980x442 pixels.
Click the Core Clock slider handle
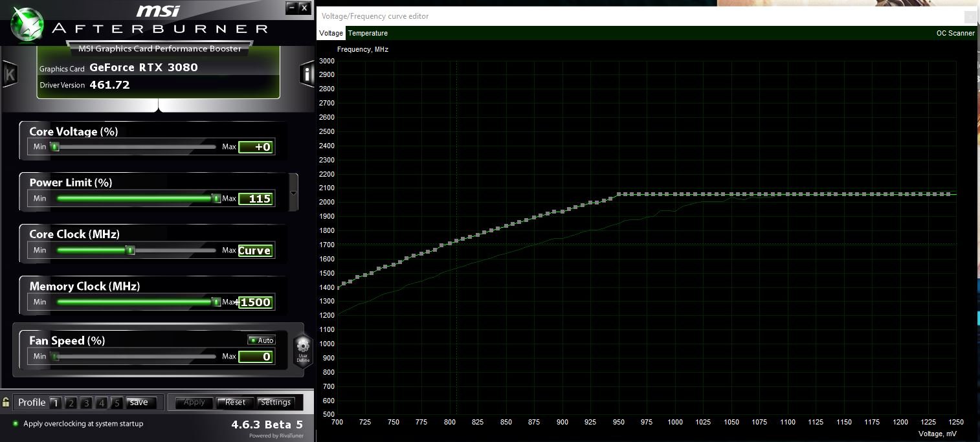(x=130, y=250)
